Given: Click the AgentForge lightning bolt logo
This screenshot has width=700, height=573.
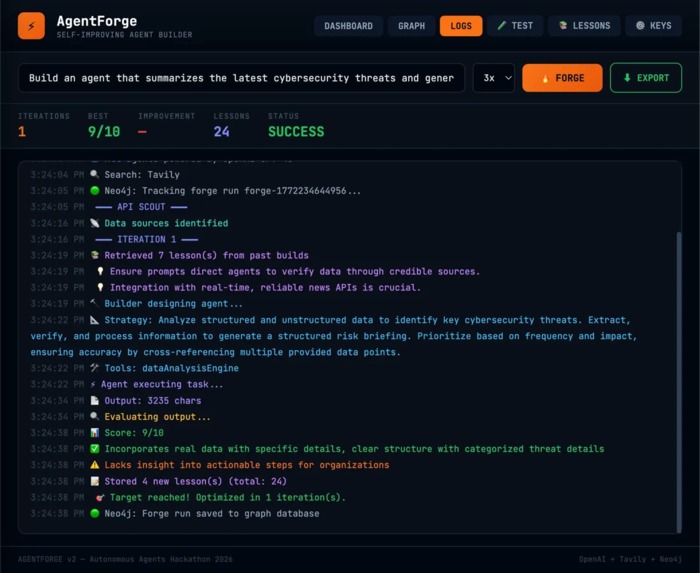Looking at the screenshot, I should coord(31,26).
